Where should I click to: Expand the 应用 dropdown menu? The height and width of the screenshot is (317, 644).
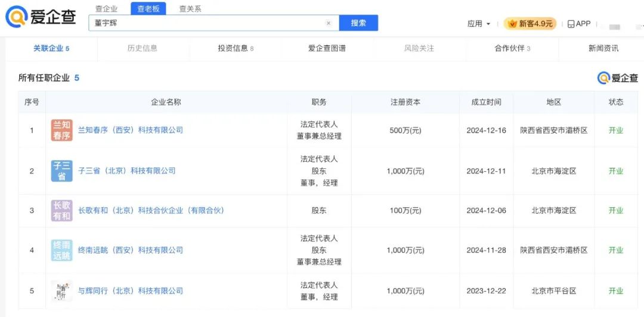pos(479,24)
